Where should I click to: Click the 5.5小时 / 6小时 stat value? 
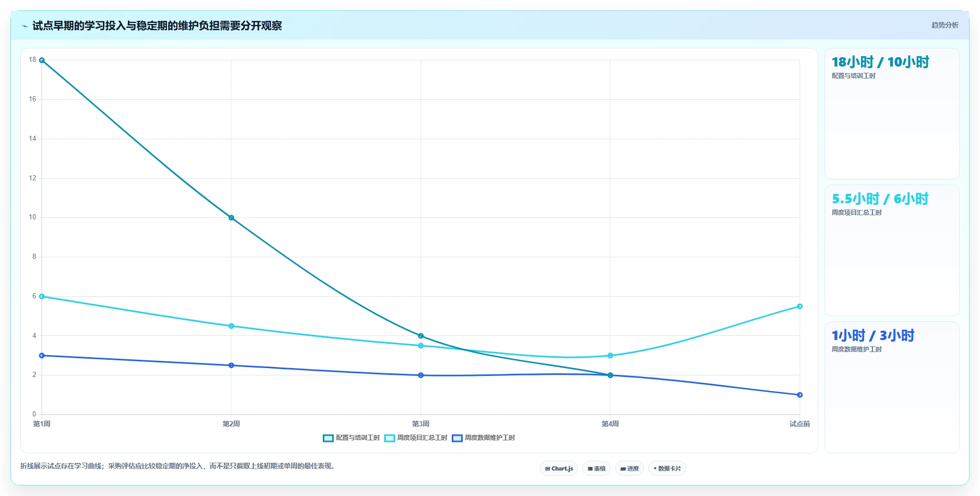(880, 199)
